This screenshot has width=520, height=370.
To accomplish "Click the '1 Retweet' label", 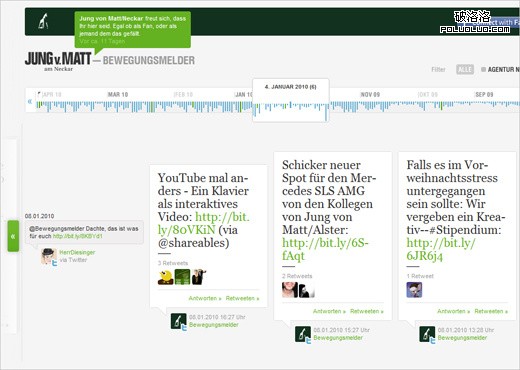I will pos(420,276).
